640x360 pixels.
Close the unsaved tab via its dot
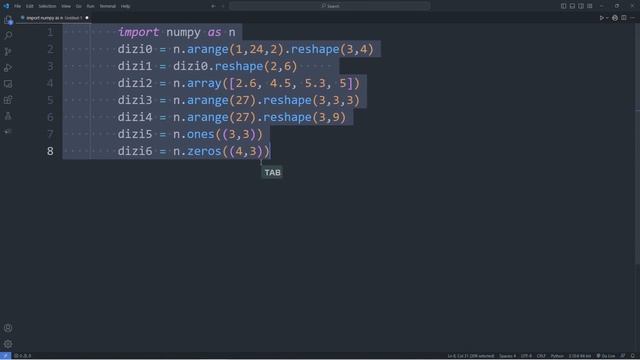pos(87,18)
